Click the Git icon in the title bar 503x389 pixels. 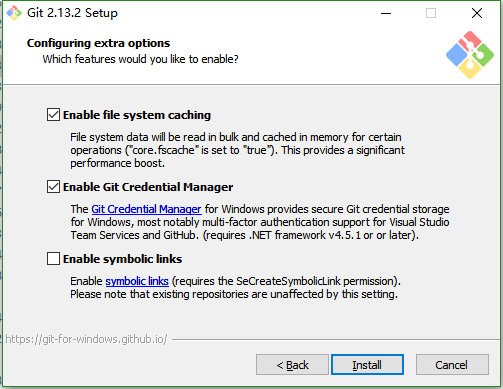pyautogui.click(x=14, y=13)
